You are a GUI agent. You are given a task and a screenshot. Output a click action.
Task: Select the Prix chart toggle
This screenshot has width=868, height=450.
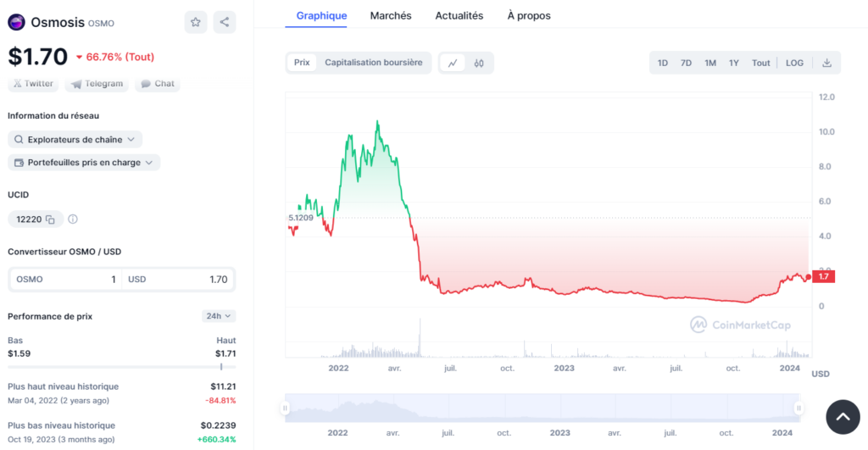[x=302, y=63]
